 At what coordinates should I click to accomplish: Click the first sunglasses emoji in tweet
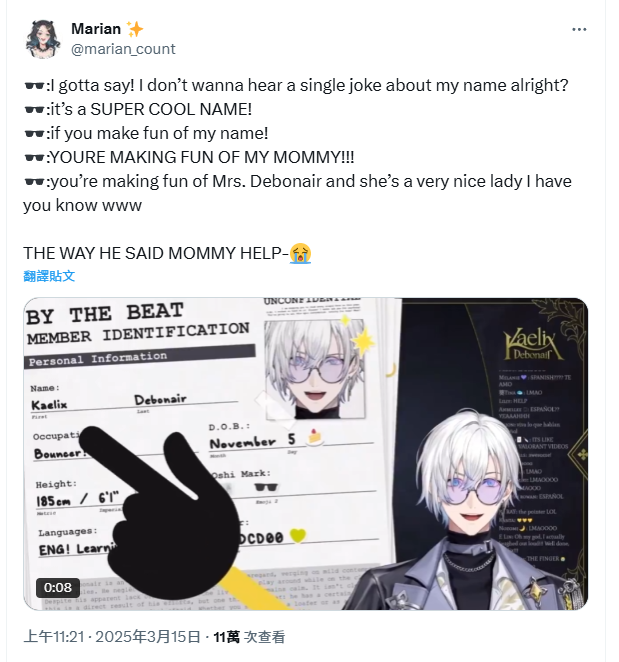(34, 86)
